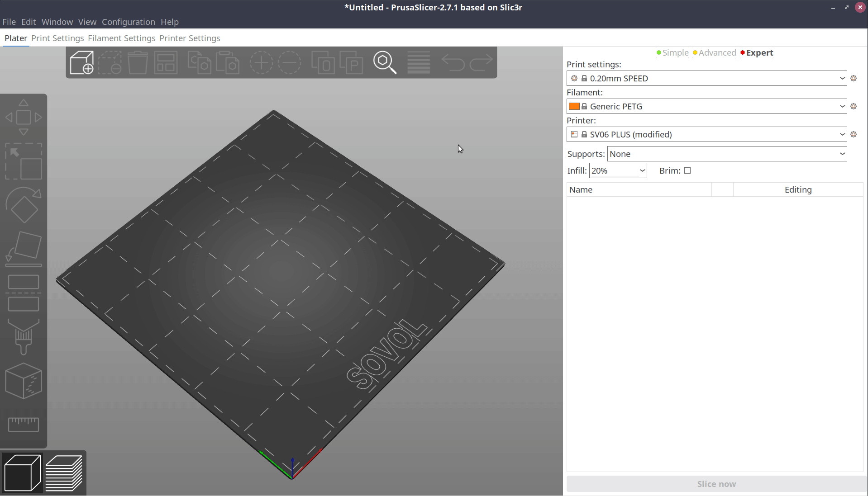This screenshot has height=496, width=868.
Task: Switch to the sliced layers preview
Action: click(64, 473)
